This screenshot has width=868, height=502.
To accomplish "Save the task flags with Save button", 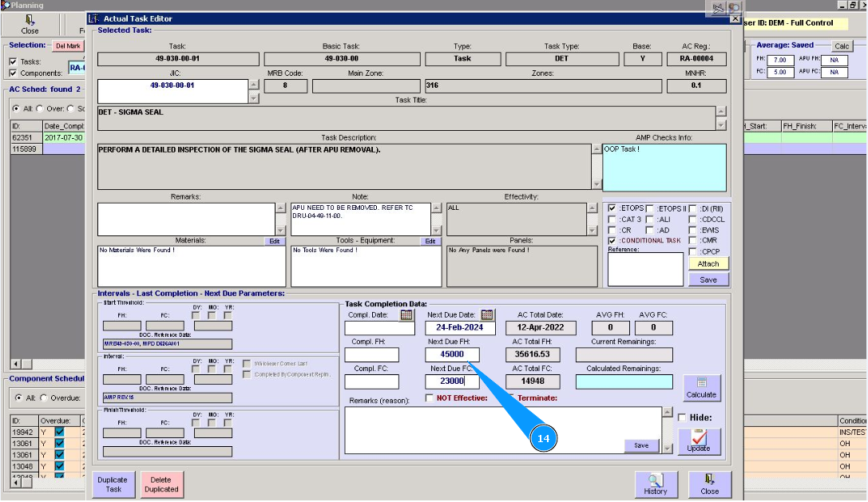I will coord(708,279).
